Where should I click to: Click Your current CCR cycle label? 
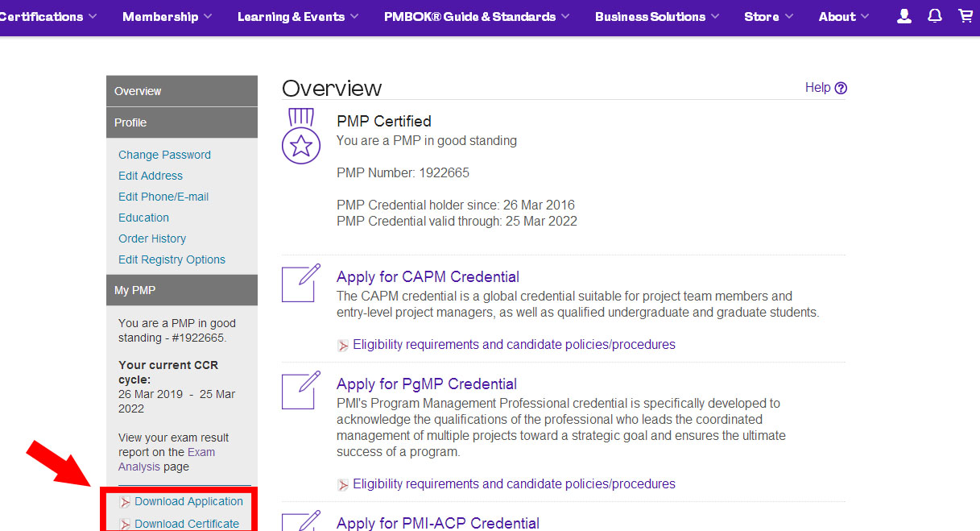(168, 372)
